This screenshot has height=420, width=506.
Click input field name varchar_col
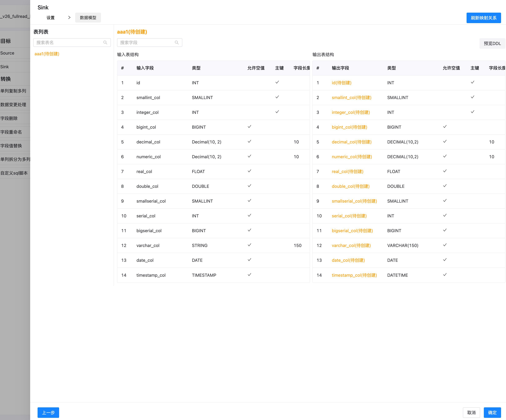click(x=148, y=245)
